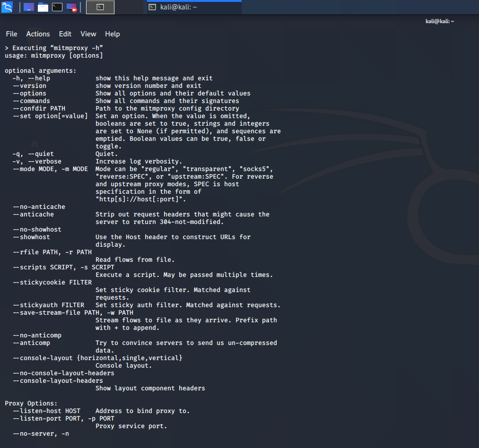Click the 'Proxy Options:' heading
The height and width of the screenshot is (448, 479).
pyautogui.click(x=31, y=404)
